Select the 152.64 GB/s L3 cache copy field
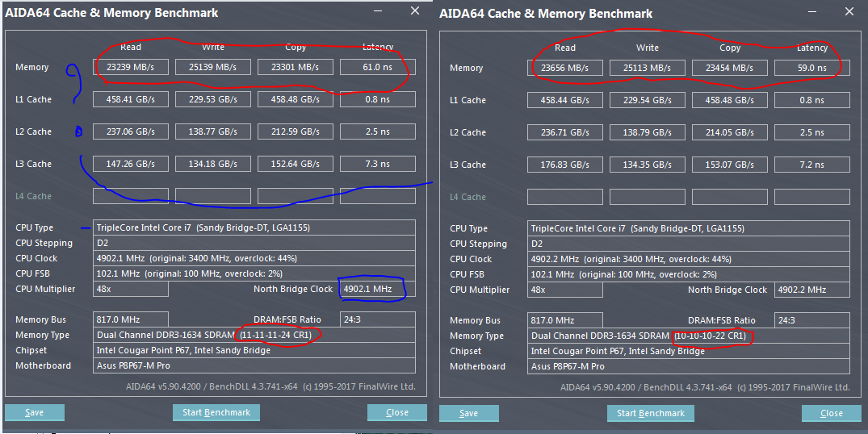The image size is (868, 434). pos(295,164)
